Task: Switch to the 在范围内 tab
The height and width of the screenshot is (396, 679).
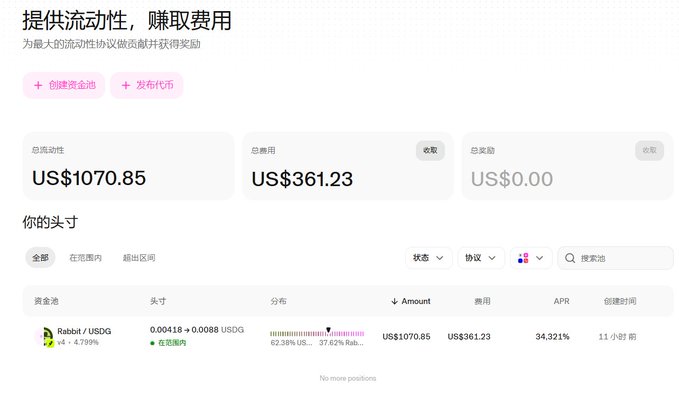Action: (85, 258)
